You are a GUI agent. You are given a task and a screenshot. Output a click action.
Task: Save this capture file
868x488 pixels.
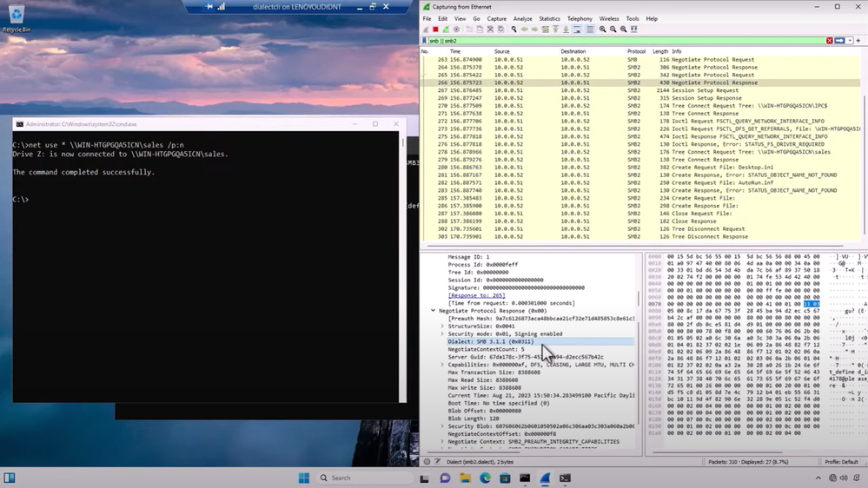point(480,30)
